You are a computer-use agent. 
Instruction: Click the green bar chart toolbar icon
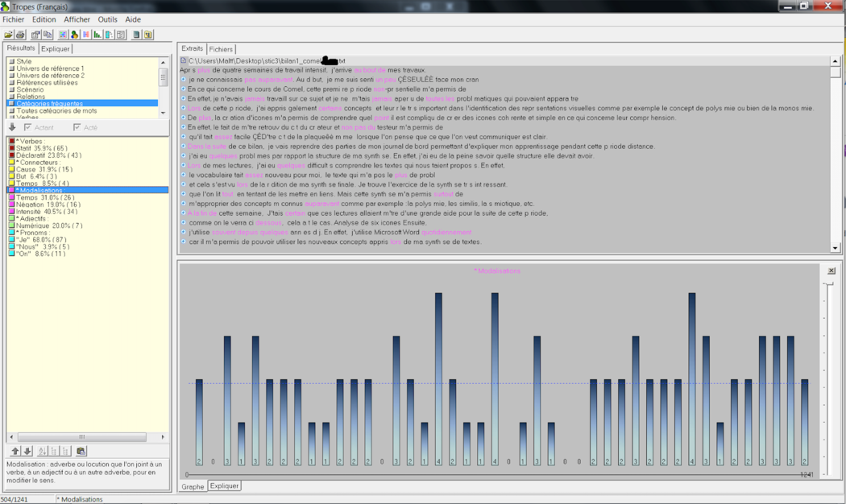tap(97, 35)
